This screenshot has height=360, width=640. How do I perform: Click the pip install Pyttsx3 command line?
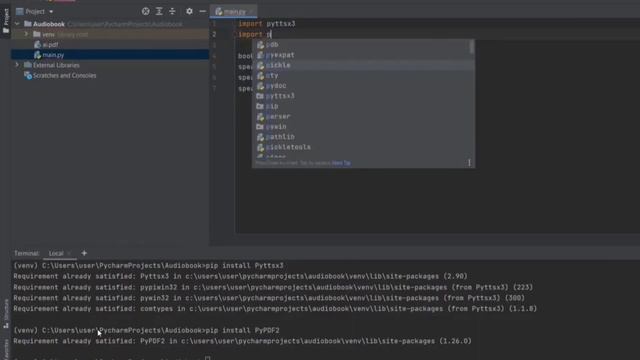(149, 266)
